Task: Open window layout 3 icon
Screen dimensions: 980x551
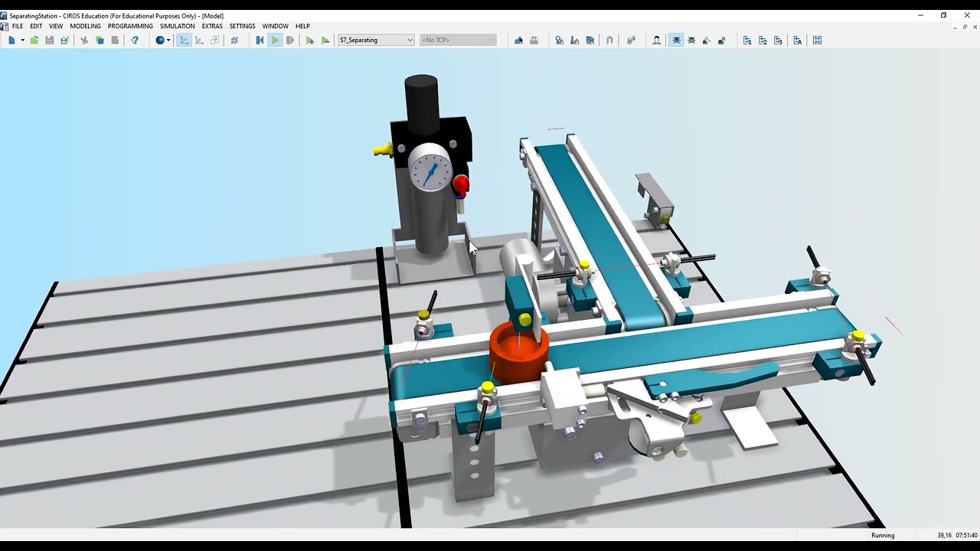Action: pos(778,40)
